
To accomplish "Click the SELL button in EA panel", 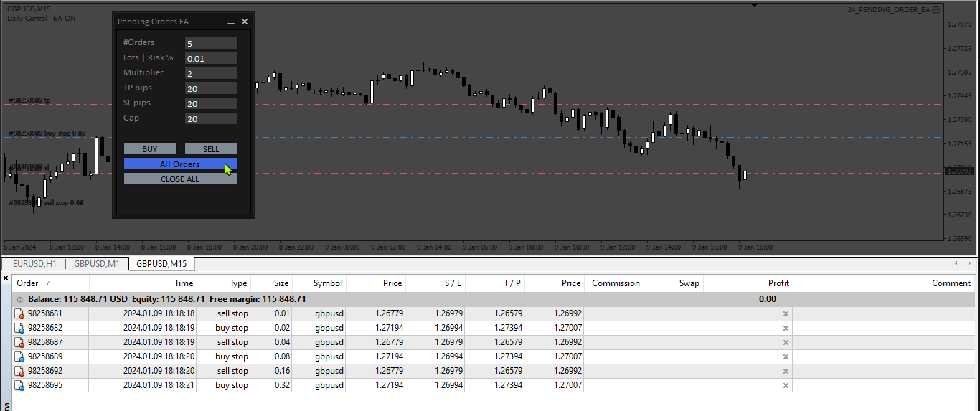I will point(211,149).
